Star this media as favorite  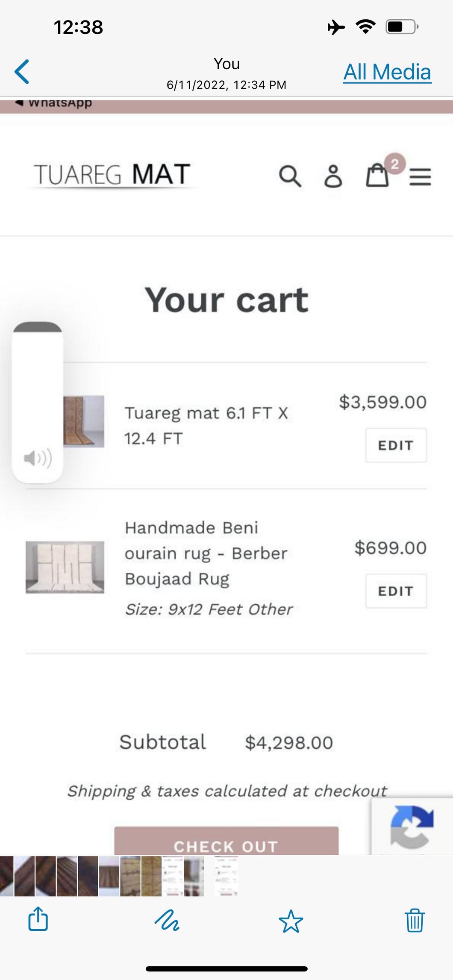[x=291, y=921]
